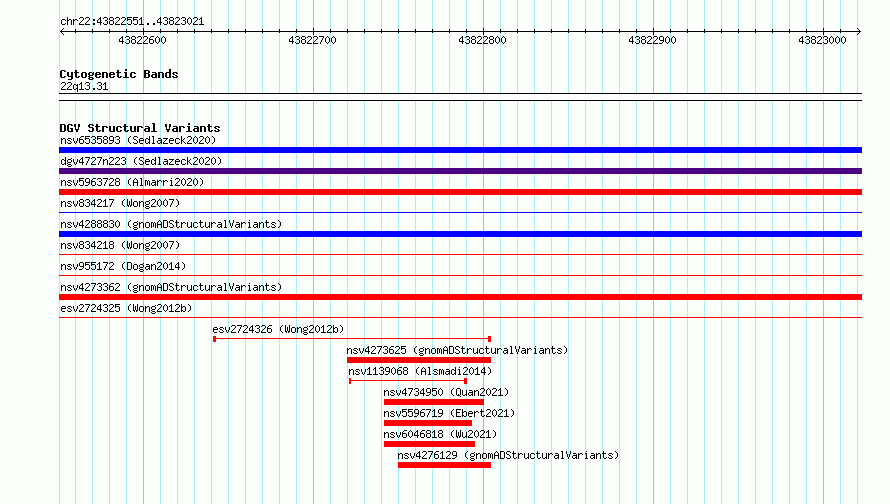The height and width of the screenshot is (504, 890).
Task: Select the 22q13.31 band label
Action: pos(84,86)
